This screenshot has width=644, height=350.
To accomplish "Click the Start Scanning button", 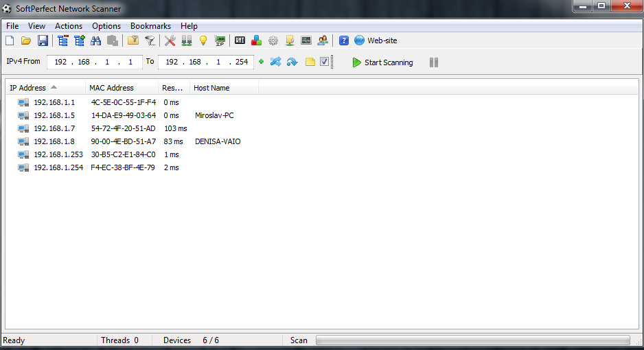I will [x=383, y=62].
